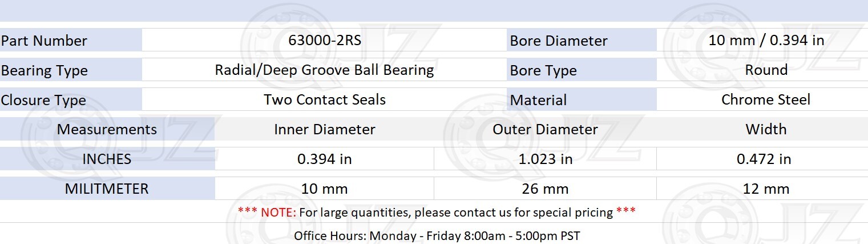Viewport: 868px width, 244px height.
Task: Select the 'Bore Diameter' label cell
Action: click(x=582, y=41)
